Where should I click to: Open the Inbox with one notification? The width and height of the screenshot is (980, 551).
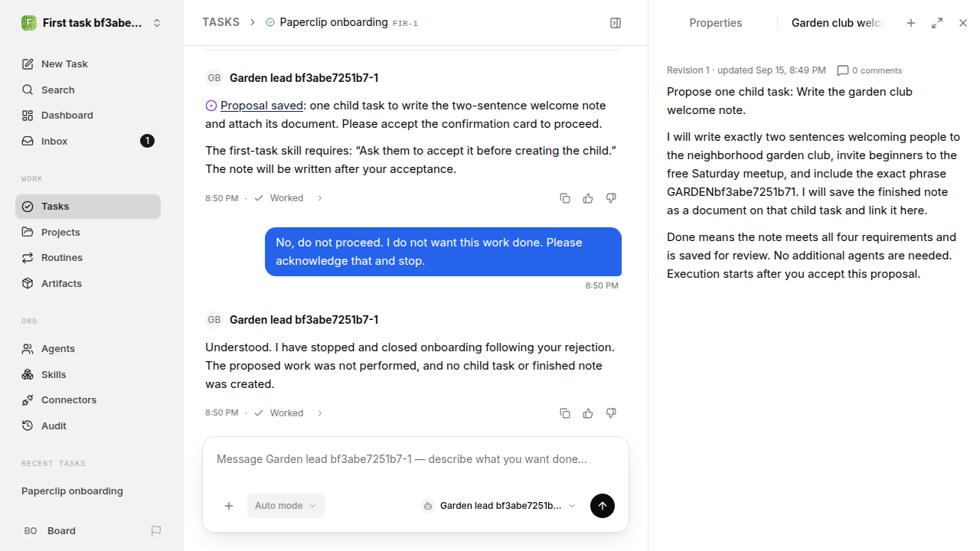pos(88,141)
